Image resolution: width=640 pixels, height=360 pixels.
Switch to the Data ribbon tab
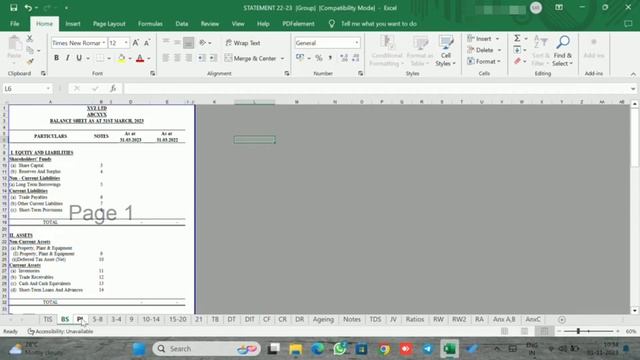(x=182, y=24)
